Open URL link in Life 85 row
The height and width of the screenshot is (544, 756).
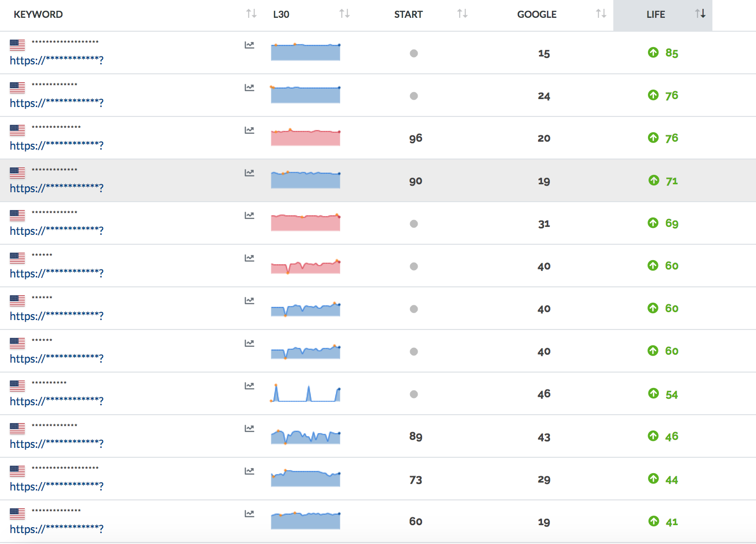56,60
